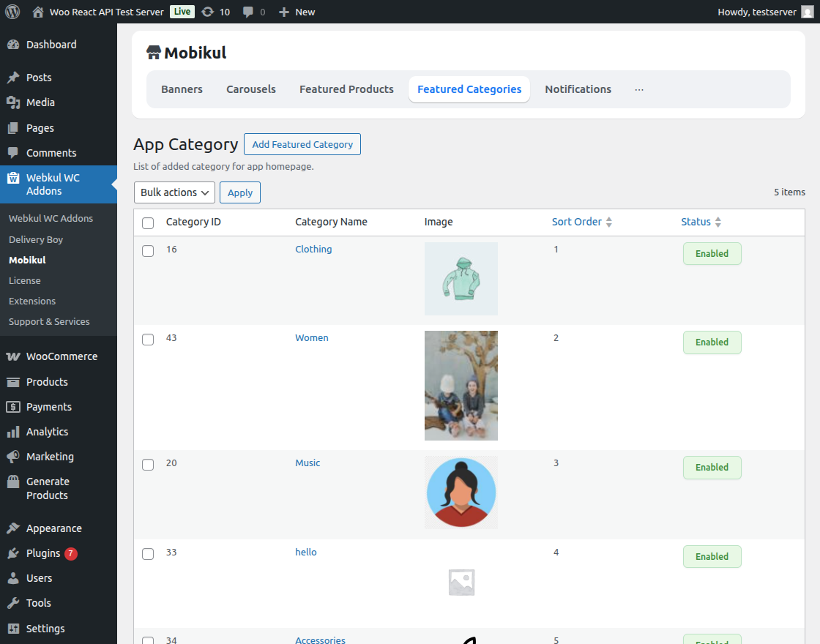Check the select-all checkbox in table header
The image size is (820, 644).
click(x=148, y=222)
